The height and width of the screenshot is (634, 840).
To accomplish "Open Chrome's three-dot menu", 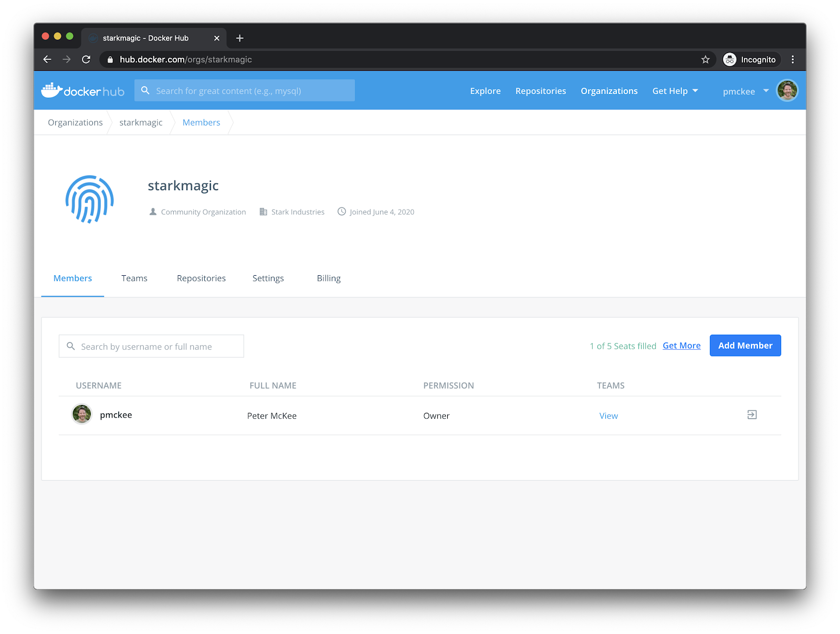I will click(x=792, y=60).
